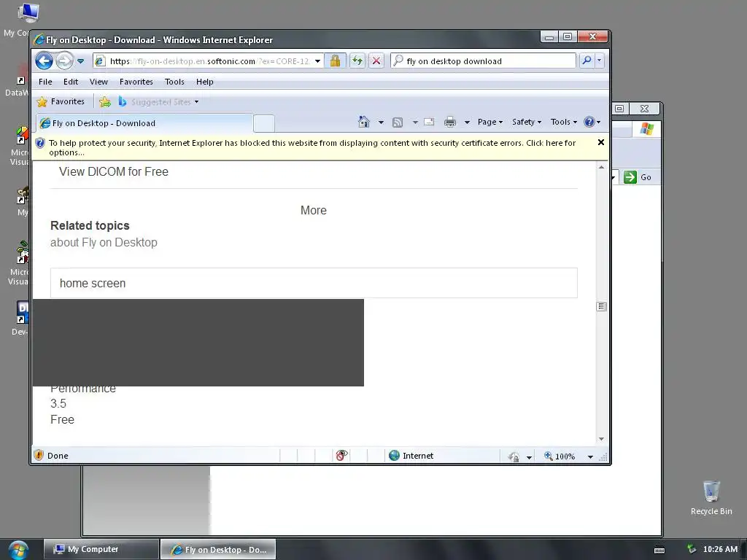747x560 pixels.
Task: Click the scrollbar up arrow
Action: click(601, 167)
